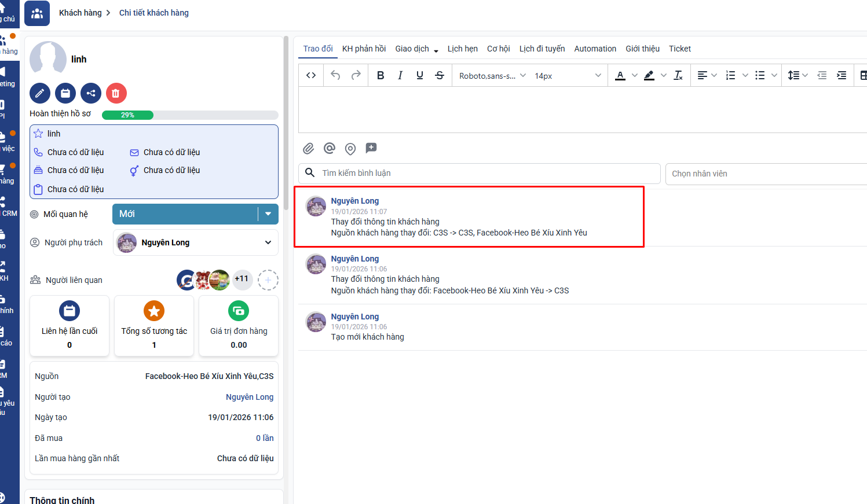
Task: Click the mention @ icon
Action: coord(330,149)
